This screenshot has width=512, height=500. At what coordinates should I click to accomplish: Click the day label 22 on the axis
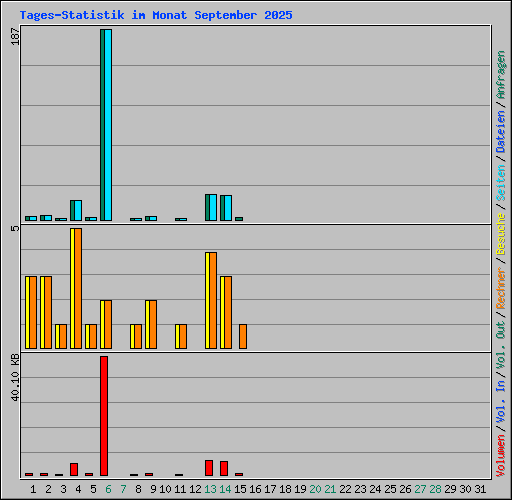coord(345,489)
